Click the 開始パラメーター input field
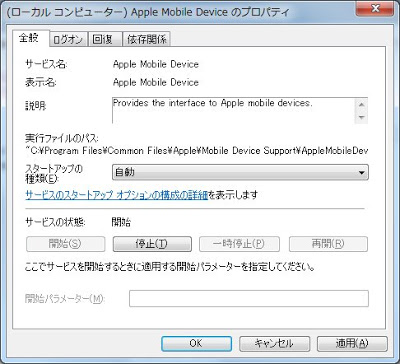The width and height of the screenshot is (400, 364). (249, 298)
